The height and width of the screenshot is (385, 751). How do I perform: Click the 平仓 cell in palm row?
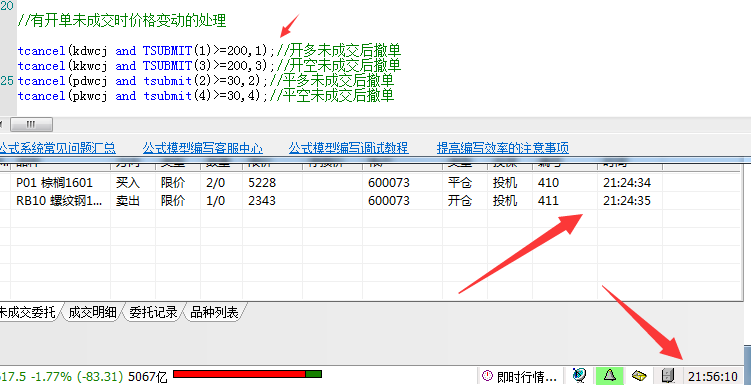pyautogui.click(x=465, y=182)
